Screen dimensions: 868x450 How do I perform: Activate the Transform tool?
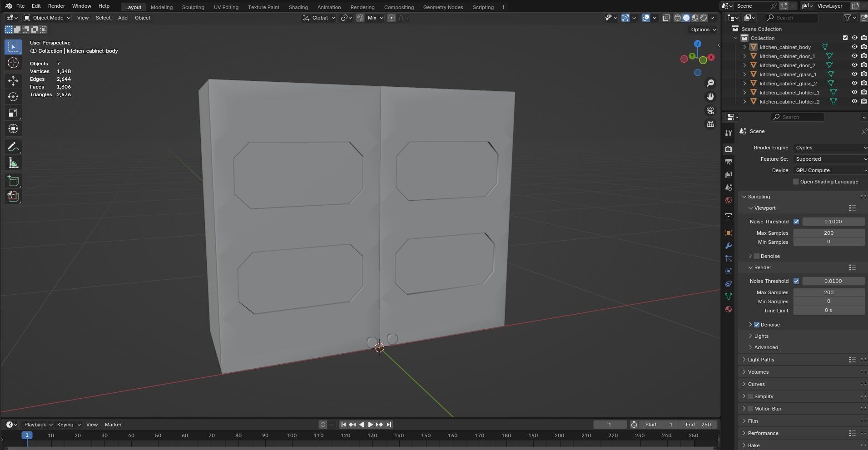coord(13,129)
